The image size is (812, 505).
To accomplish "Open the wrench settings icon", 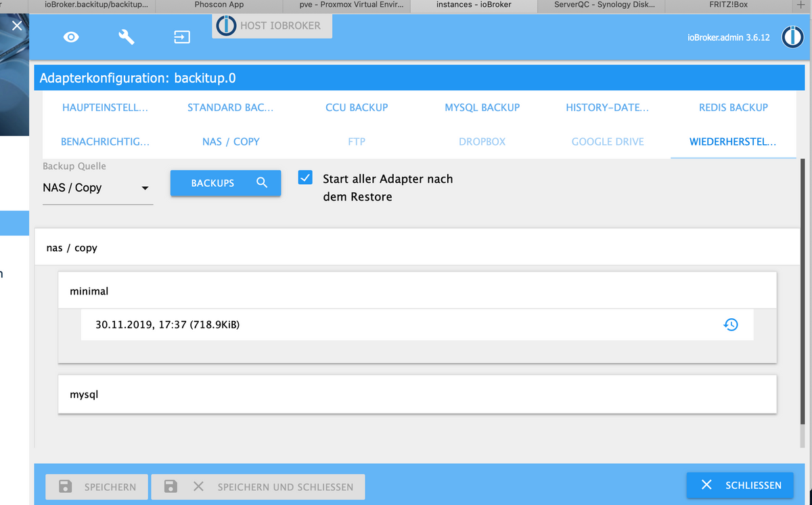I will 127,37.
